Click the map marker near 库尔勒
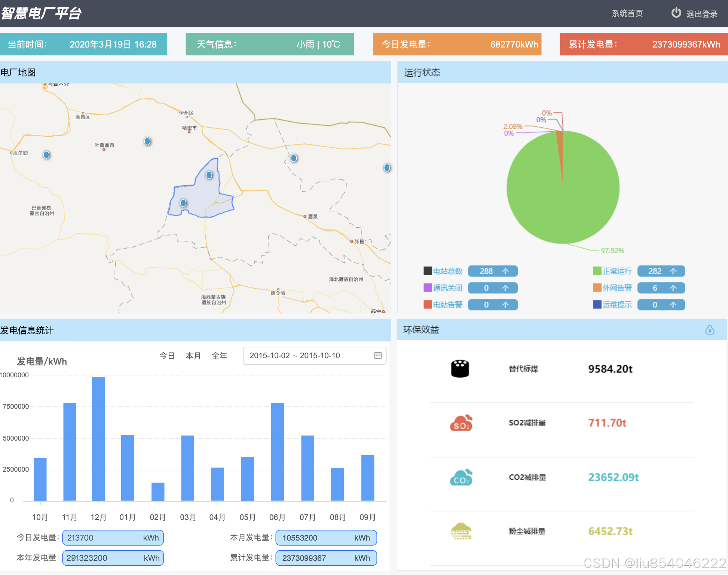The height and width of the screenshot is (575, 728). (46, 155)
